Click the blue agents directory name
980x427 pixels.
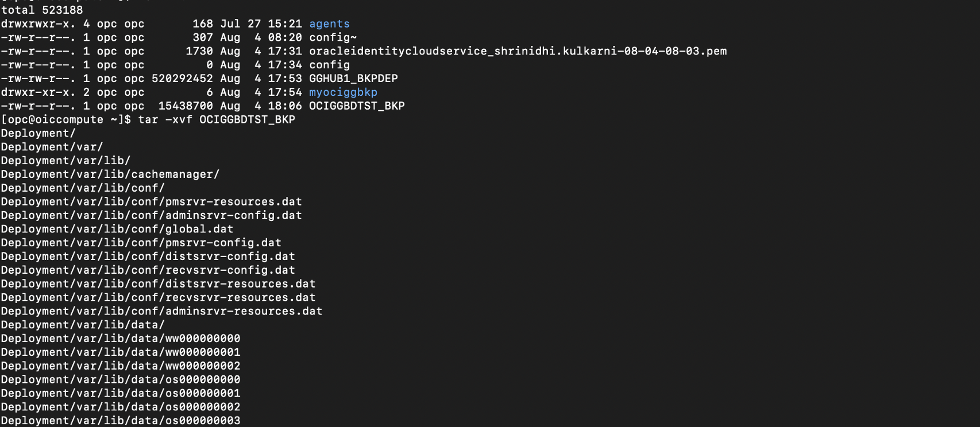pos(329,24)
